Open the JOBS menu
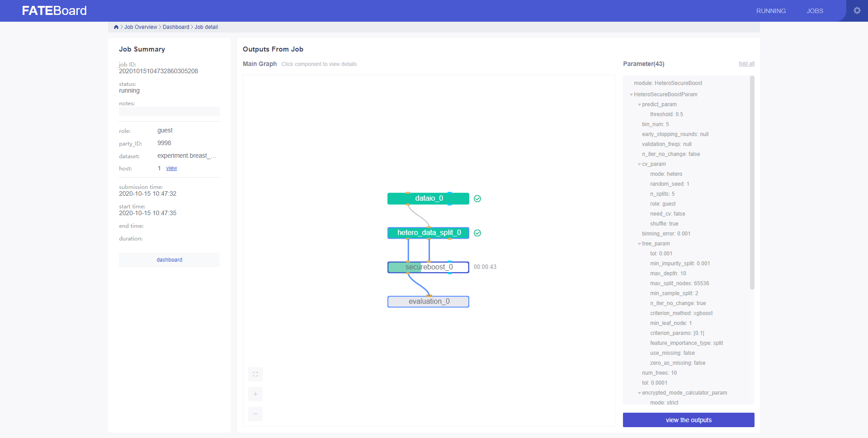This screenshot has height=438, width=868. point(815,11)
